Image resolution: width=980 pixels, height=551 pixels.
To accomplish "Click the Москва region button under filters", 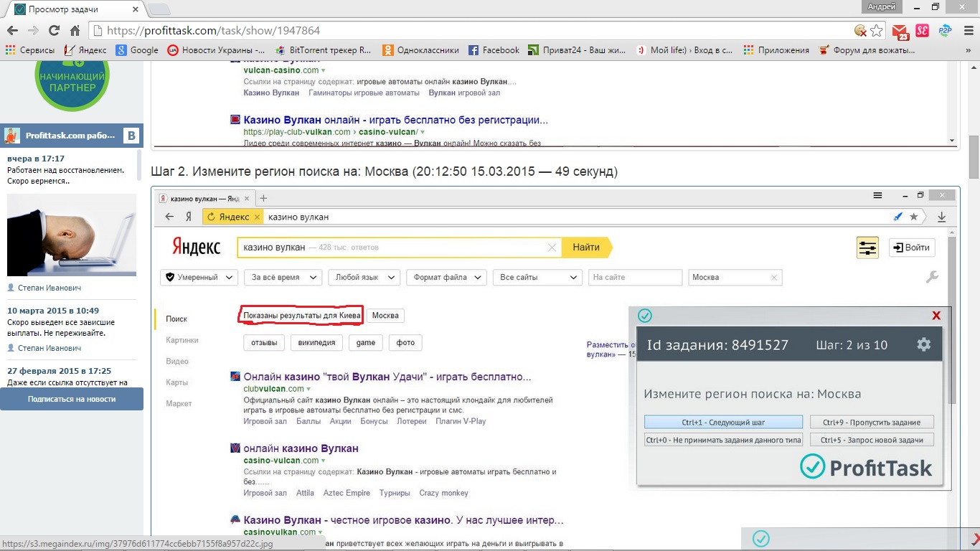I will pyautogui.click(x=385, y=316).
